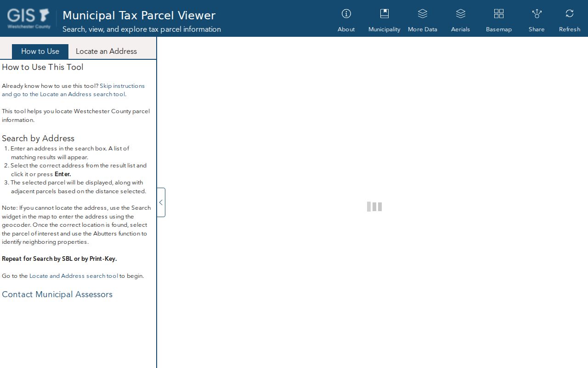588x368 pixels.
Task: Open the Municipality bookmark icon
Action: [384, 14]
